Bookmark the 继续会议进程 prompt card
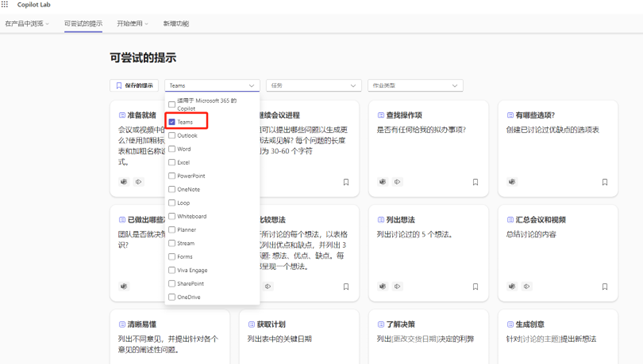Screen dimensions: 643x364 point(346,182)
